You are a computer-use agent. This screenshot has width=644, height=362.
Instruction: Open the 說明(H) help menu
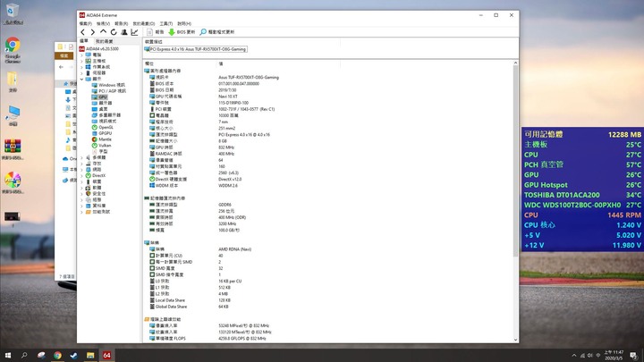pos(184,24)
